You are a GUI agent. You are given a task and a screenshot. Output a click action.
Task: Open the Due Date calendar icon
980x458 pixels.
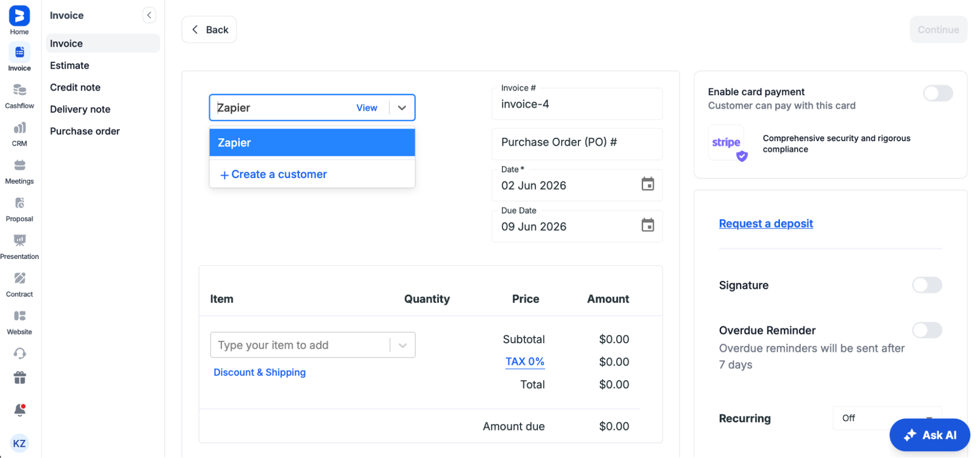click(x=648, y=226)
